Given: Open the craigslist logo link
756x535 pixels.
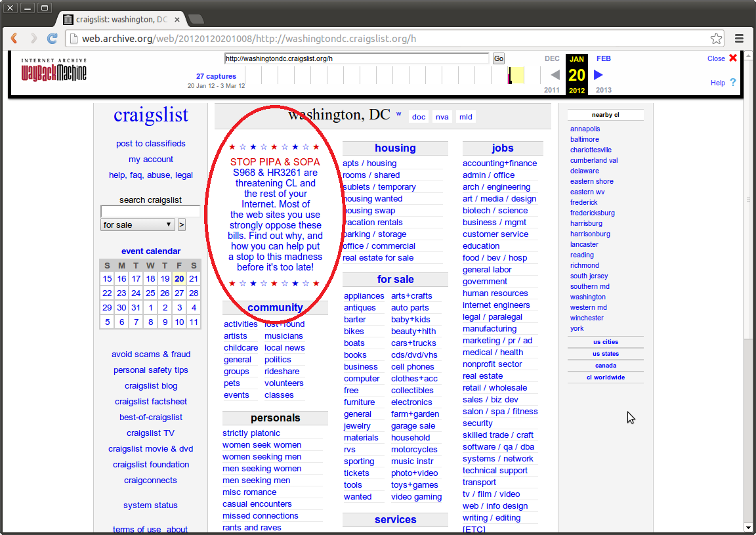Looking at the screenshot, I should tap(151, 116).
